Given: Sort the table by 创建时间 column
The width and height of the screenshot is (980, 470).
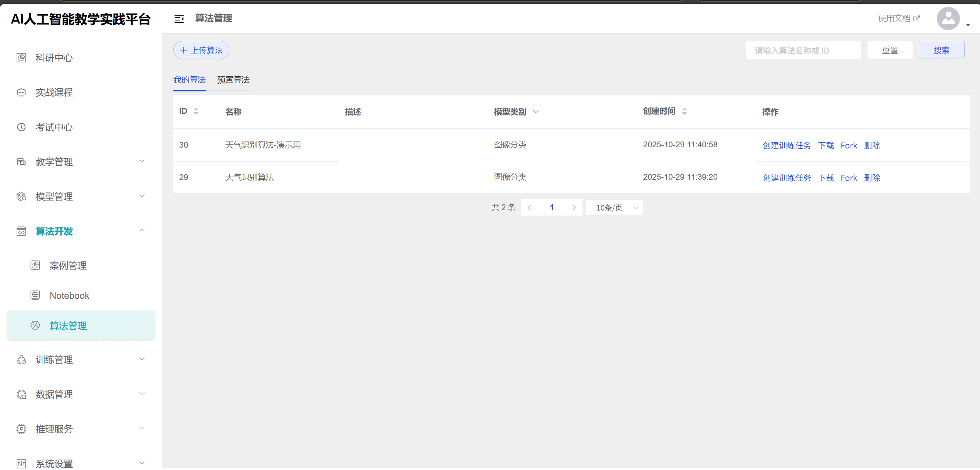Looking at the screenshot, I should coord(684,111).
